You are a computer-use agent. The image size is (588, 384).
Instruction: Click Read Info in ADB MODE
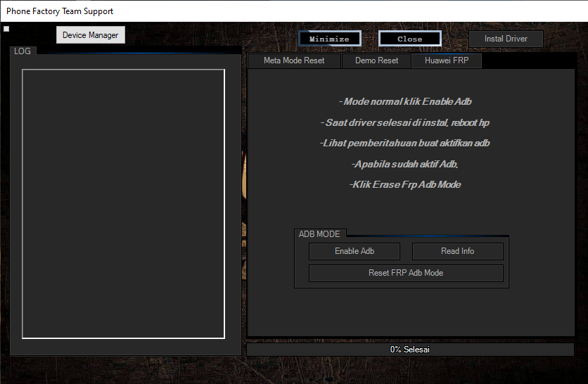point(457,251)
